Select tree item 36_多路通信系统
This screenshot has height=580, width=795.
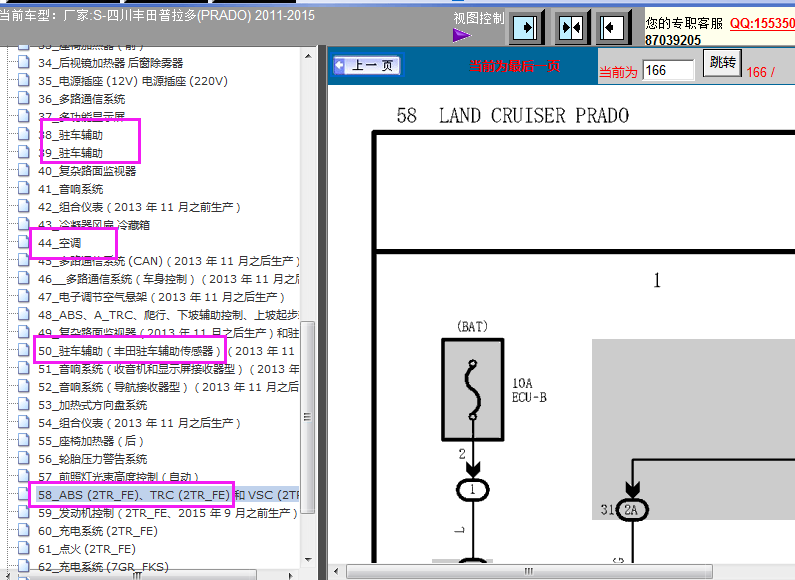[82, 99]
